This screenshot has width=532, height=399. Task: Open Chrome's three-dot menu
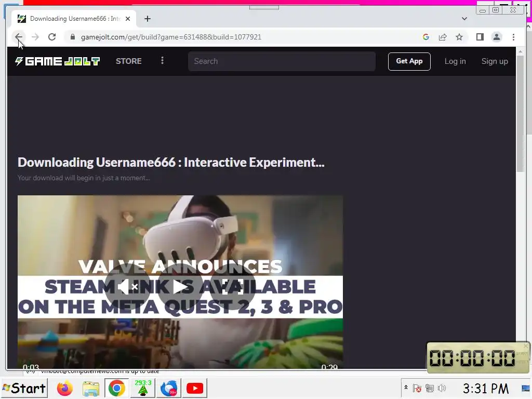coord(513,37)
